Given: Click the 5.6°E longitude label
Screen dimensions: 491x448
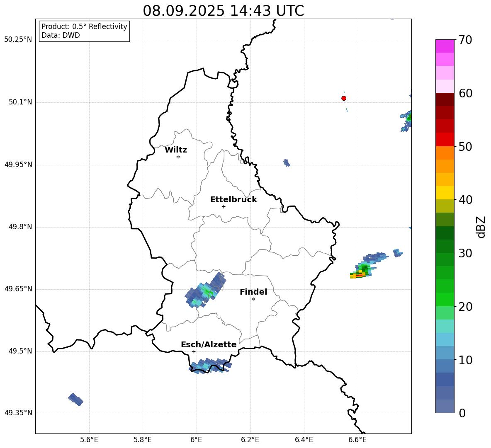Looking at the screenshot, I should tap(89, 440).
